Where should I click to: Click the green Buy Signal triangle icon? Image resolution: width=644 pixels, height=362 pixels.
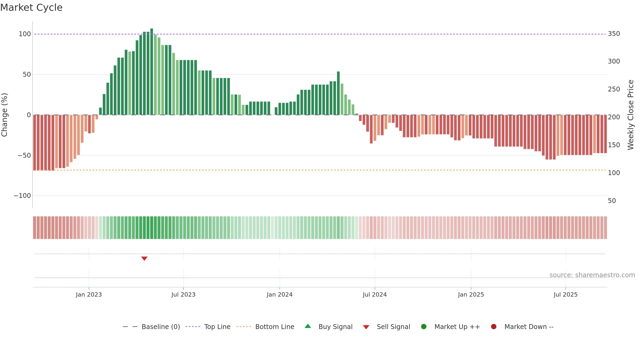[x=308, y=326]
